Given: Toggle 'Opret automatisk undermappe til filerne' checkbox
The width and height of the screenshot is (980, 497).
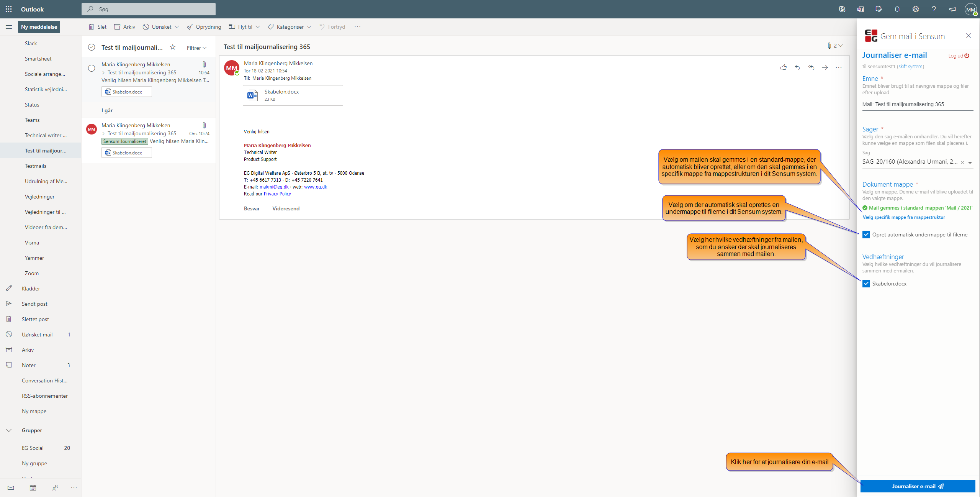Looking at the screenshot, I should [866, 235].
